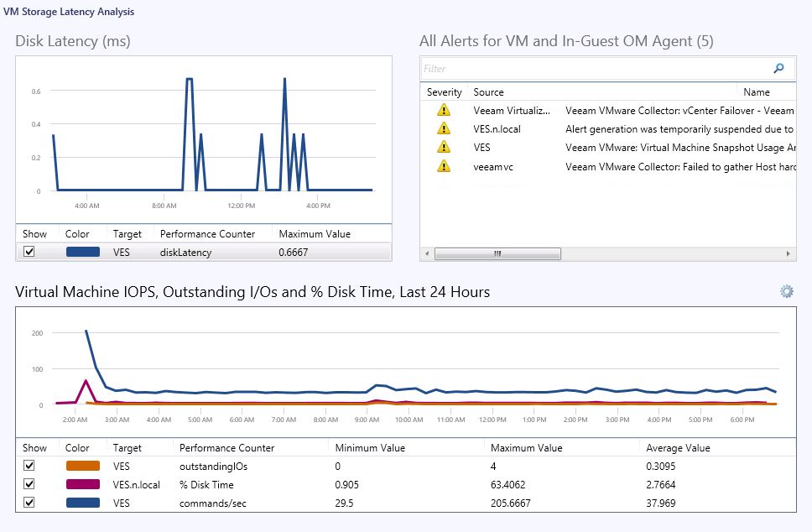
Task: Sort alerts by Source column header
Action: (488, 92)
